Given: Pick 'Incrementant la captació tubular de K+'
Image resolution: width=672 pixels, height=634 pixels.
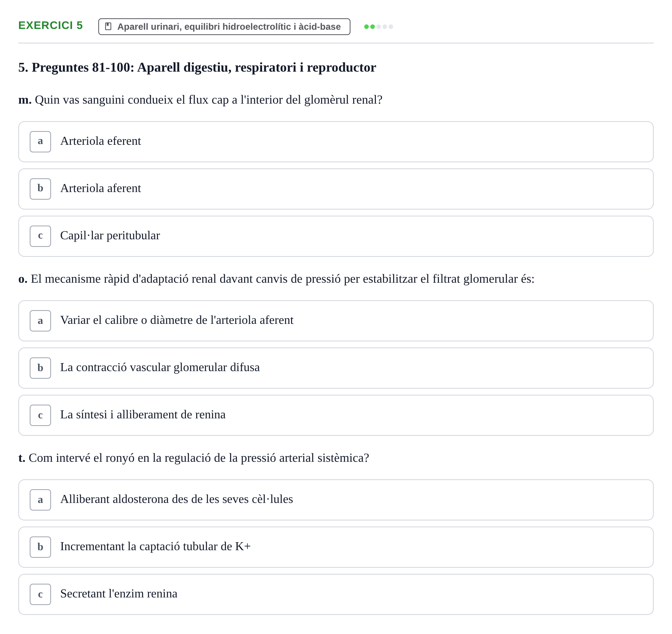Looking at the screenshot, I should [x=336, y=547].
